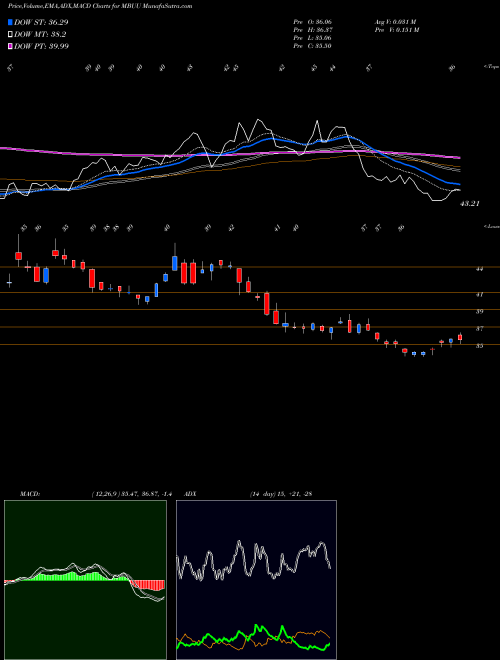Viewport: 500px width, 660px height.
Task: Click the 'Pre V: 0.151 M' value
Action: click(x=396, y=30)
